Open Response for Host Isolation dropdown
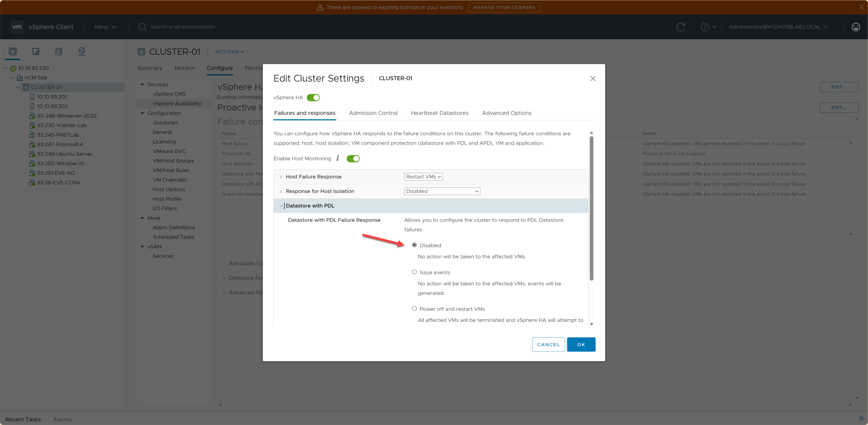 coord(442,191)
